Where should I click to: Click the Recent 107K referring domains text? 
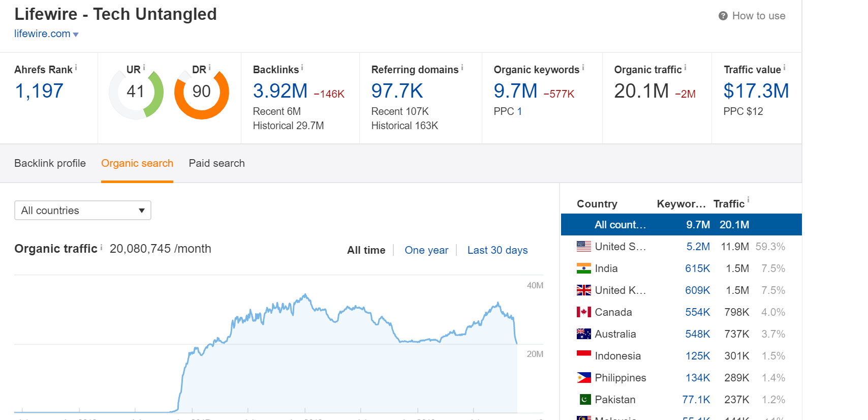400,111
